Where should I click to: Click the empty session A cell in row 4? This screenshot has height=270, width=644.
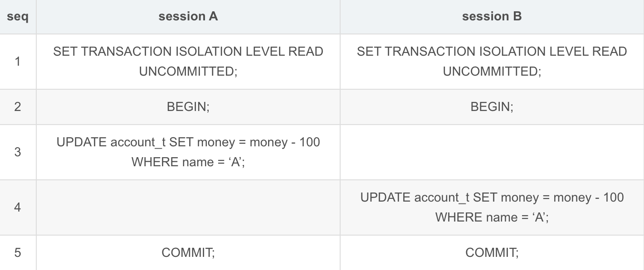(188, 207)
